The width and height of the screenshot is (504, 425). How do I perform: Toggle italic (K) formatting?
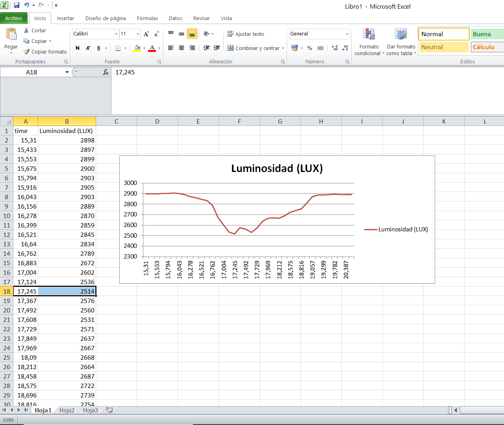click(x=88, y=48)
